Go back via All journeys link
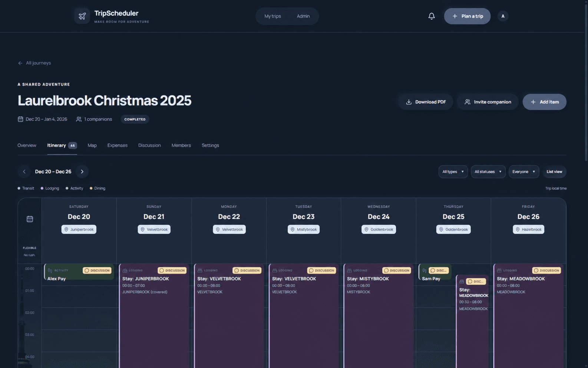The width and height of the screenshot is (588, 368). pyautogui.click(x=34, y=63)
